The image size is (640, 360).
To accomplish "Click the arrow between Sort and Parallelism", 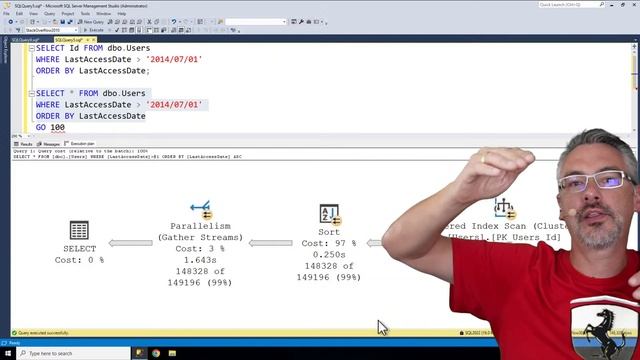I will pos(270,243).
